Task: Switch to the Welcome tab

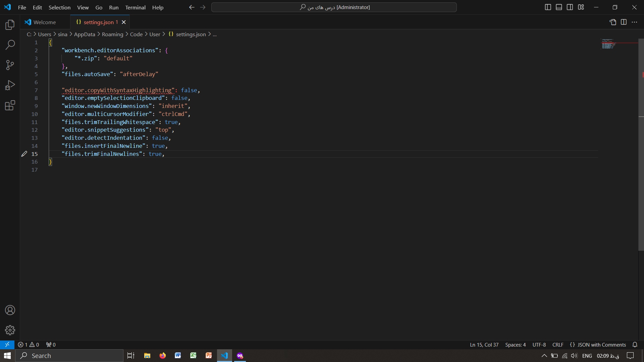Action: coord(45,22)
